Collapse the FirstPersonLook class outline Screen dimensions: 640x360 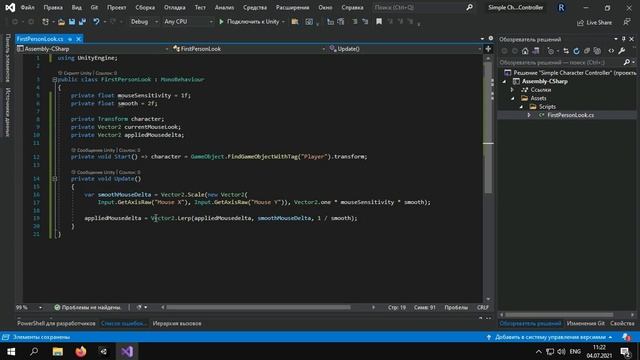point(55,80)
